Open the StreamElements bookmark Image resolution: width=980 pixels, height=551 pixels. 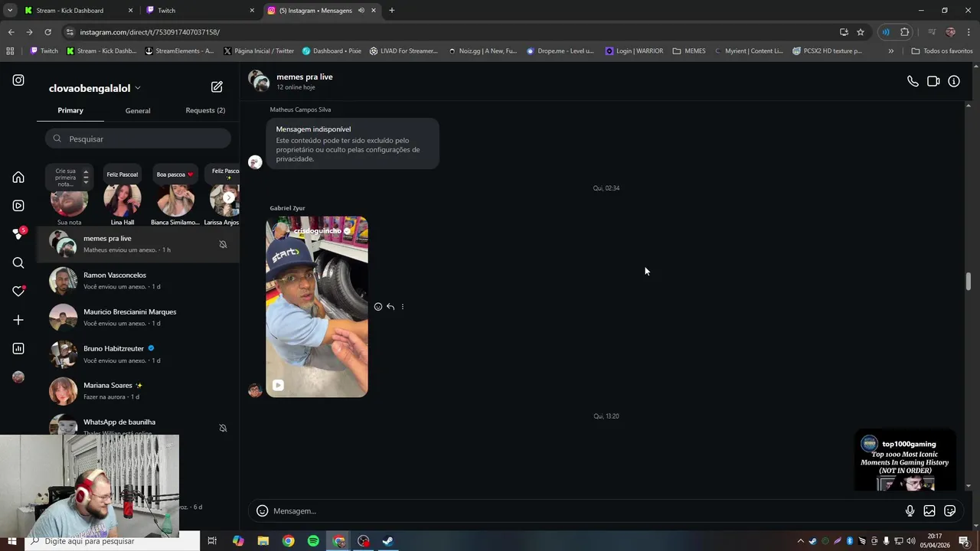pos(178,51)
